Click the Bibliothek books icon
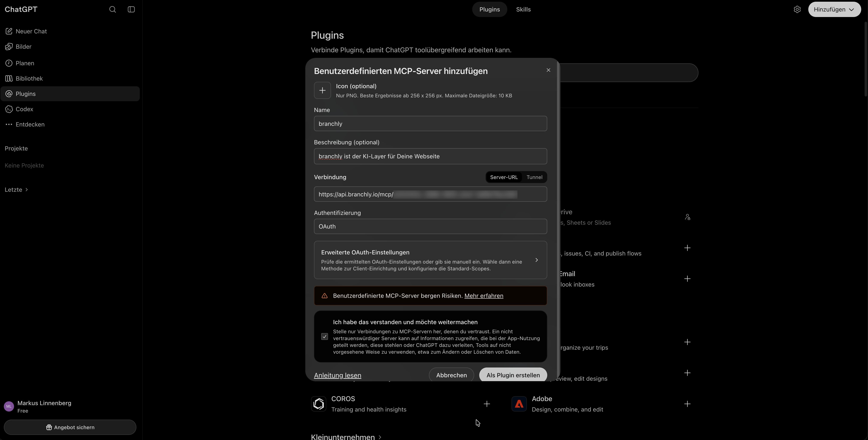Screen dimensions: 868x440 (x=9, y=78)
